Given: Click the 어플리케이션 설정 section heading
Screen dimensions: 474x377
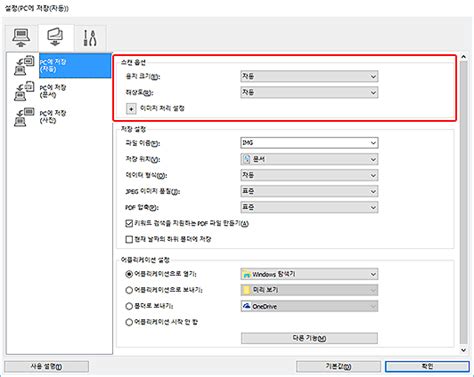Looking at the screenshot, I should (145, 260).
